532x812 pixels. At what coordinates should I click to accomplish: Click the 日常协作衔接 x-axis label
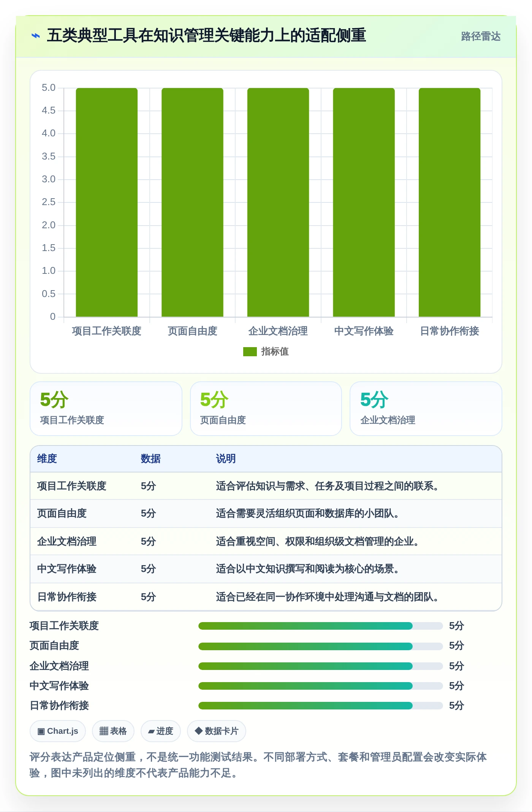click(x=450, y=331)
